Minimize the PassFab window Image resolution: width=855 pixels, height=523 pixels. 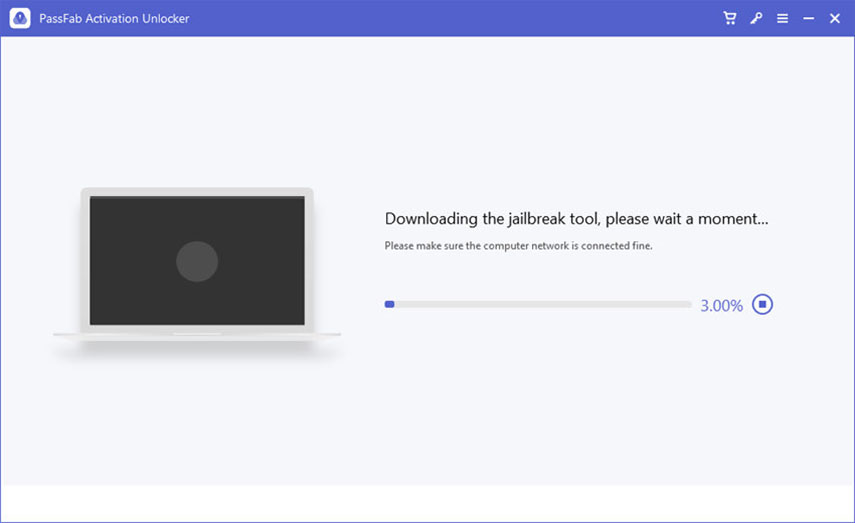pyautogui.click(x=808, y=18)
